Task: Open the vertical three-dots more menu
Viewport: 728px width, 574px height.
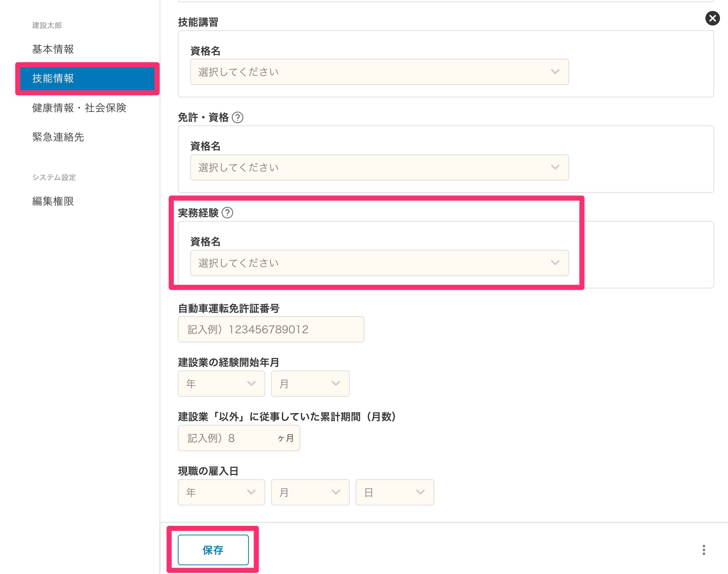Action: click(x=704, y=550)
